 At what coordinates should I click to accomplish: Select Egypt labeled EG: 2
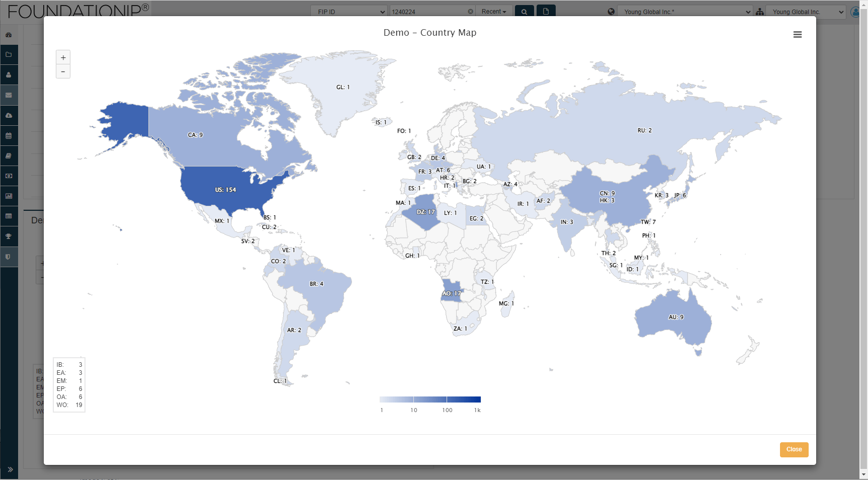coord(476,218)
